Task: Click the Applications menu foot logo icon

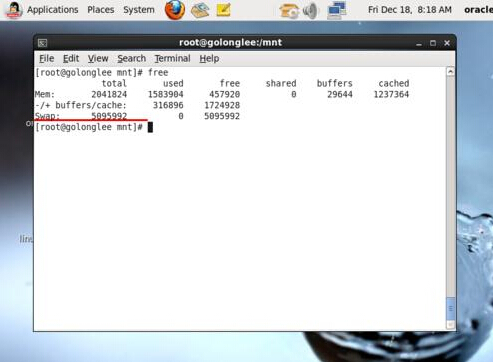Action: pos(13,10)
